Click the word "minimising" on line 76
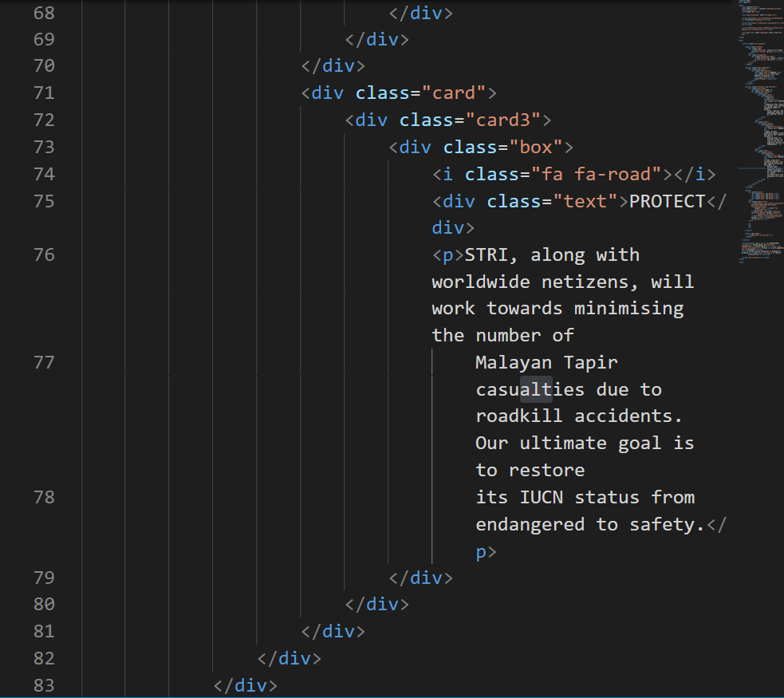 629,309
